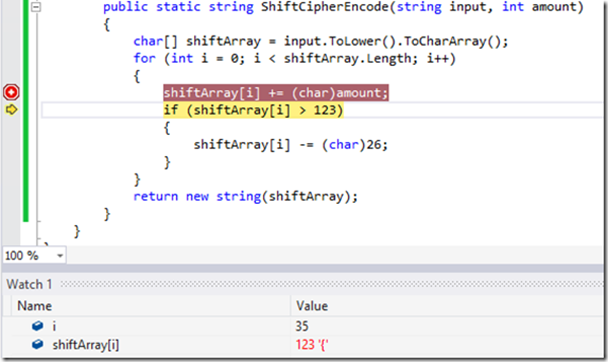The height and width of the screenshot is (362, 608).
Task: Open the 100 % zoom dropdown
Action: point(60,255)
